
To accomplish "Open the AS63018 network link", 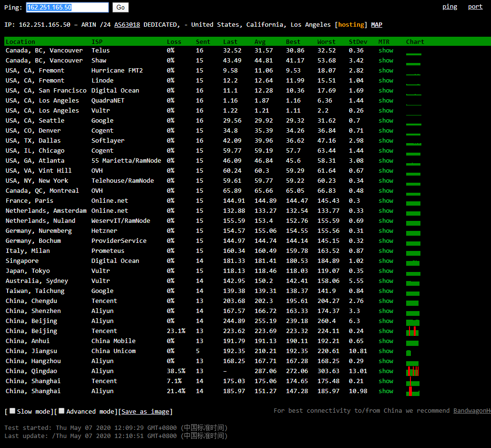I will pyautogui.click(x=127, y=25).
